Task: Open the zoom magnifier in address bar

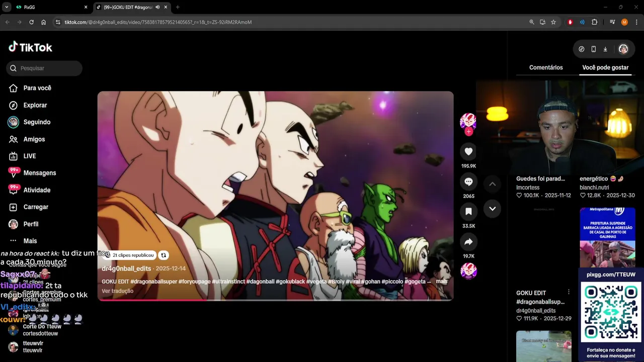Action: pos(532,22)
